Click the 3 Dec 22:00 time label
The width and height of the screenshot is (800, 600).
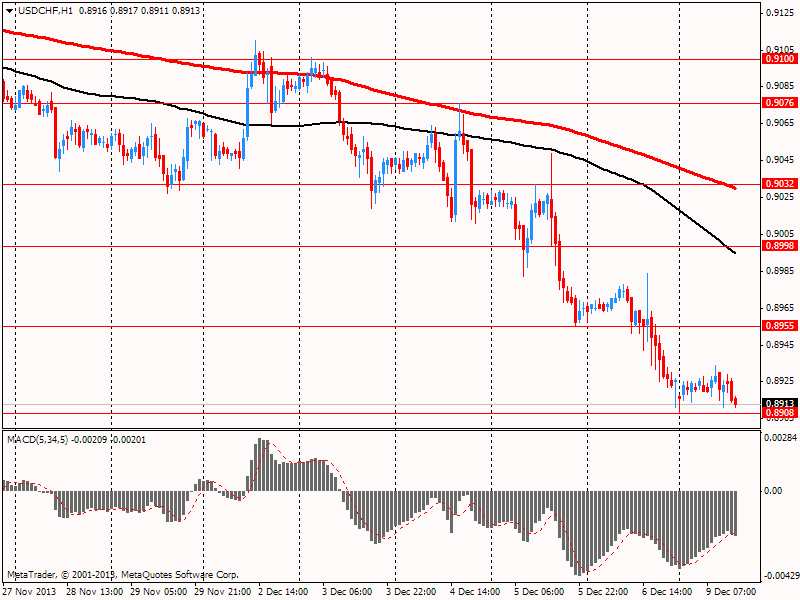click(x=412, y=592)
